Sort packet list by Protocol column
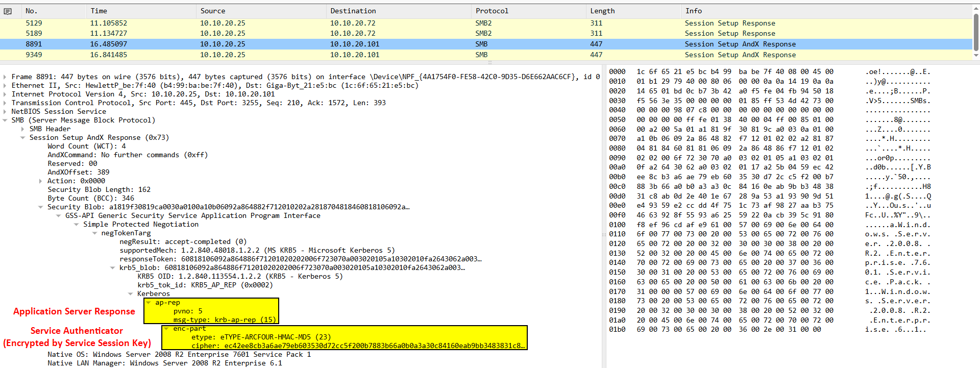Viewport: 980px width, 368px height. (492, 11)
